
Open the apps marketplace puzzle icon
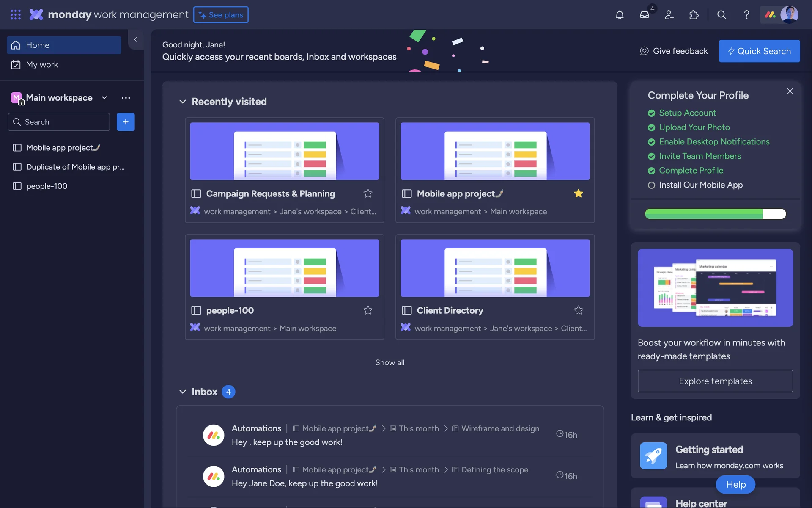pyautogui.click(x=694, y=15)
